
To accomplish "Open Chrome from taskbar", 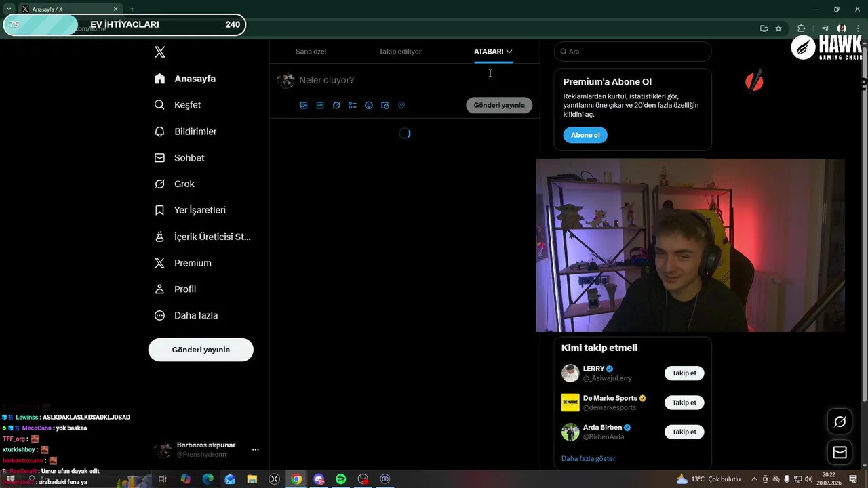I will click(x=296, y=479).
